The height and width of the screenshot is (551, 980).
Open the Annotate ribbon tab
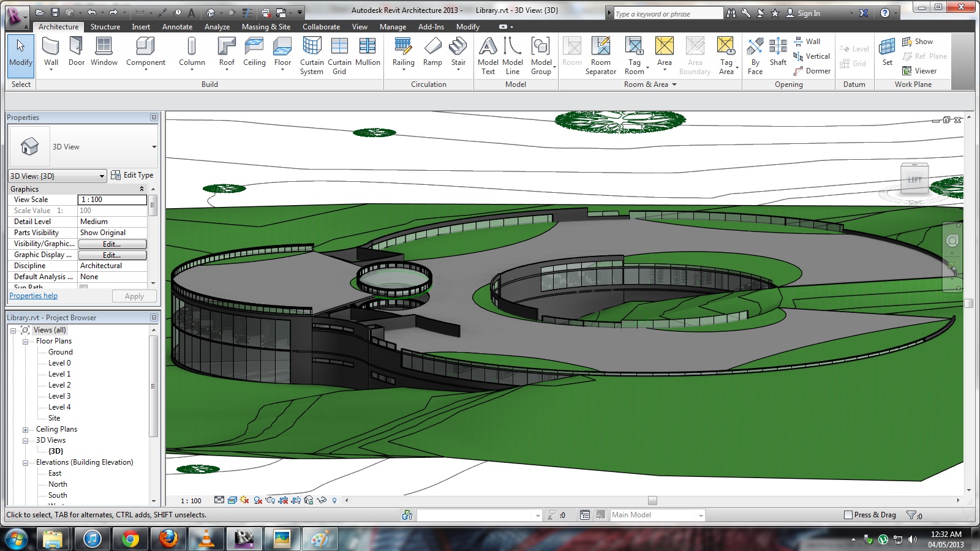(x=177, y=27)
